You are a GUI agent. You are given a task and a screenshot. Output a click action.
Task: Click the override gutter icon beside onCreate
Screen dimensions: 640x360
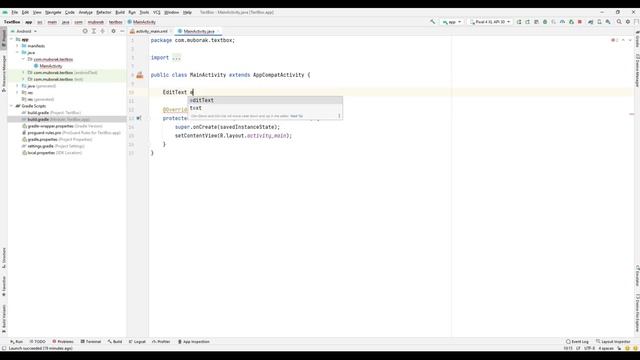139,118
